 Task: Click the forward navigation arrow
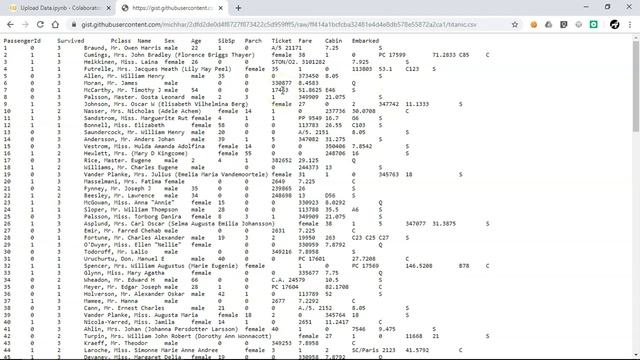pos(25,24)
